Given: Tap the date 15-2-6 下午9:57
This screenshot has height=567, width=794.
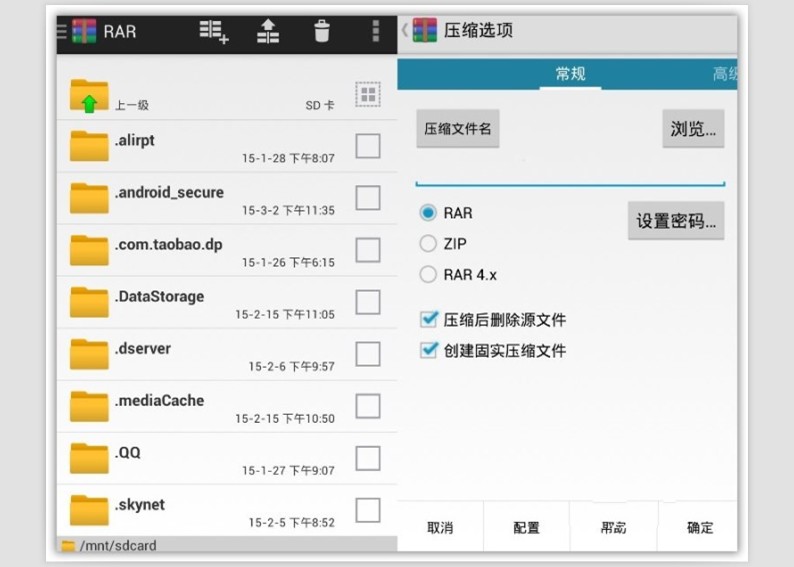Looking at the screenshot, I should (292, 367).
